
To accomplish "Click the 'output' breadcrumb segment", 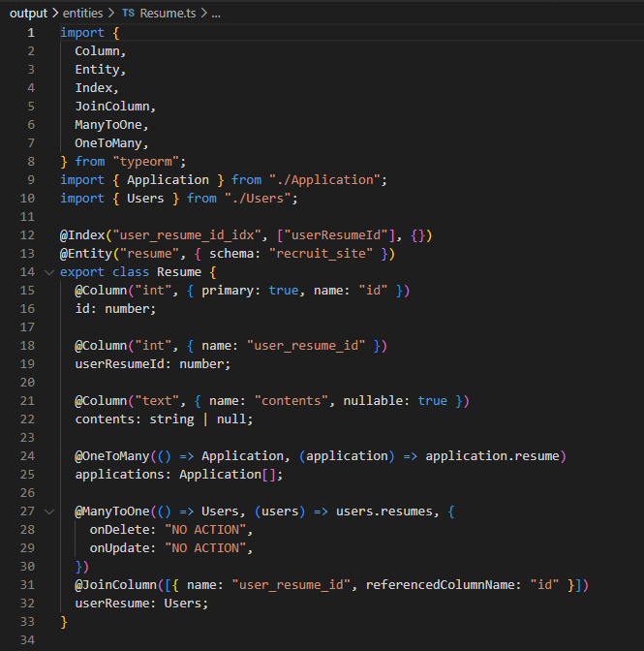I will pos(28,14).
